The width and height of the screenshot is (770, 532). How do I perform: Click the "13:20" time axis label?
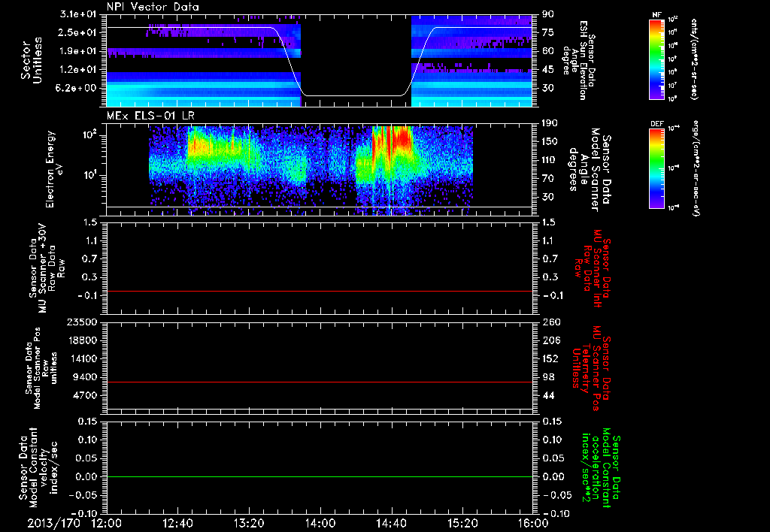[x=249, y=523]
